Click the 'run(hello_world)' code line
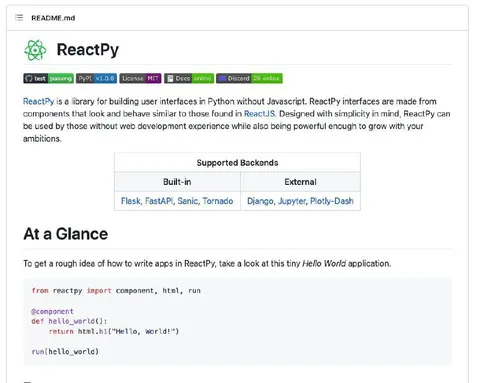The image size is (480, 383). 65,352
